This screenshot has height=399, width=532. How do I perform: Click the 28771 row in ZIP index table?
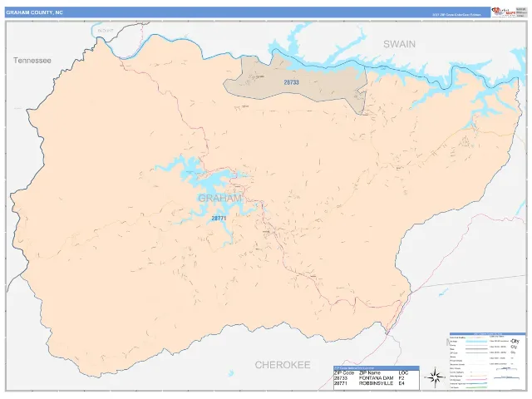click(x=377, y=383)
